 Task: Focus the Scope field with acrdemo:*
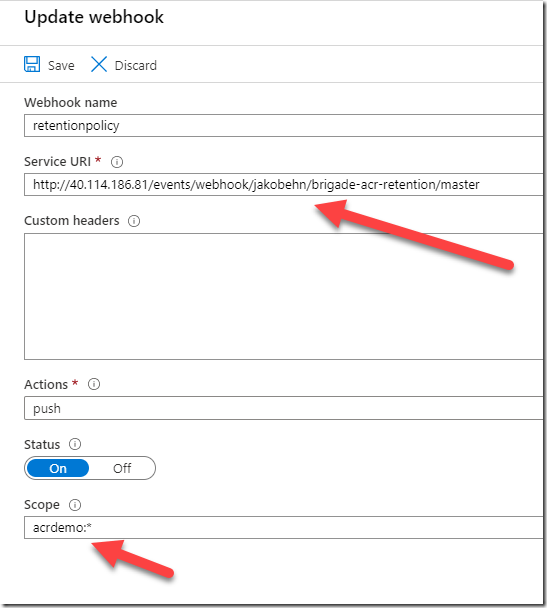point(283,527)
